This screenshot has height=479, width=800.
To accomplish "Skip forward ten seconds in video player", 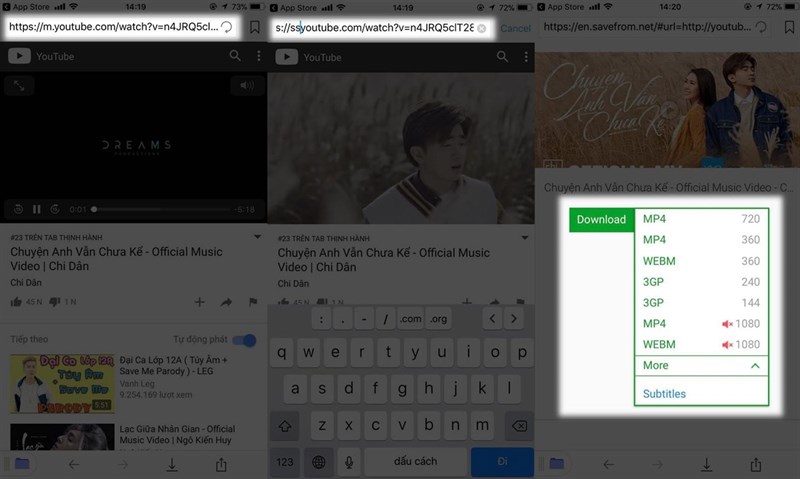I will pos(55,209).
